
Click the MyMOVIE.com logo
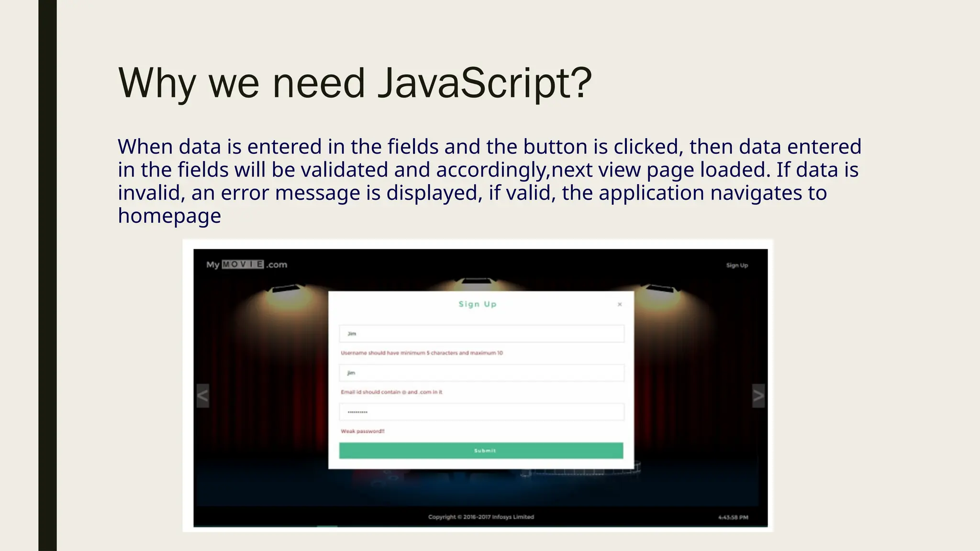[x=246, y=264]
